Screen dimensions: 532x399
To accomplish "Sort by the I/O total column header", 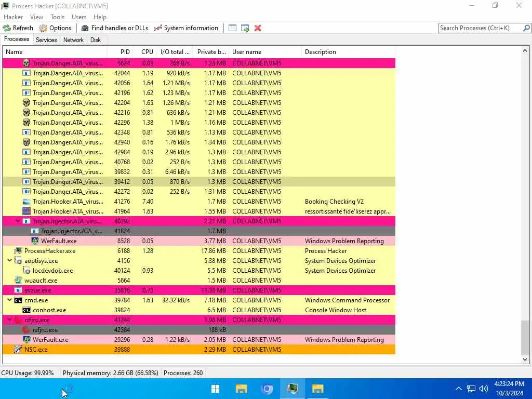I will [175, 52].
